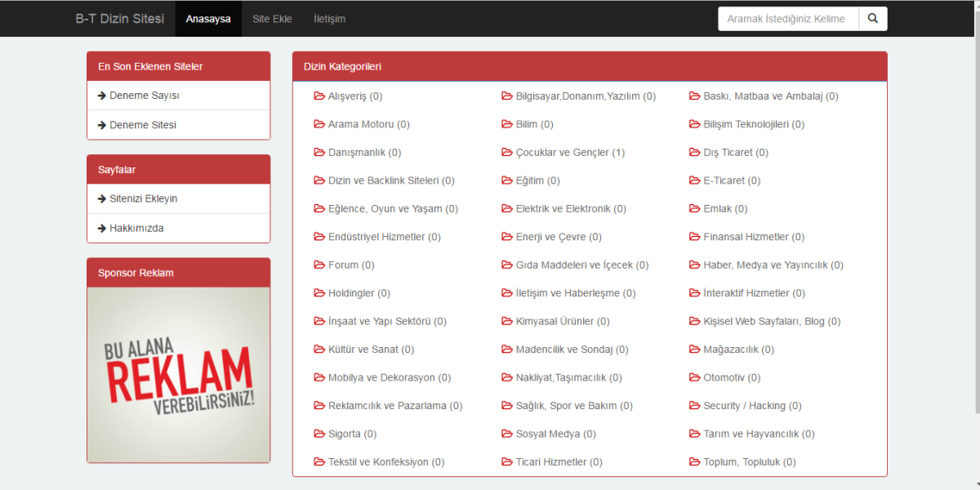The width and height of the screenshot is (980, 490).
Task: Browse the E-Ticaret category
Action: (x=732, y=180)
